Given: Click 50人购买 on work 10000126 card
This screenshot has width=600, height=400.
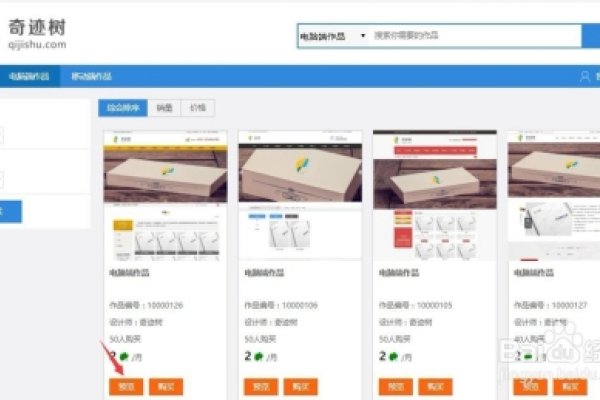Looking at the screenshot, I should click(125, 339).
